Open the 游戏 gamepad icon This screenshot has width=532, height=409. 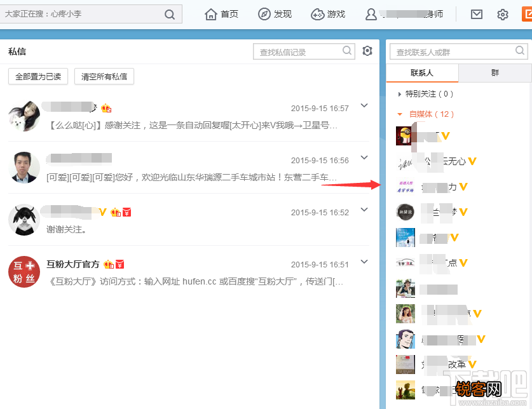click(x=318, y=14)
